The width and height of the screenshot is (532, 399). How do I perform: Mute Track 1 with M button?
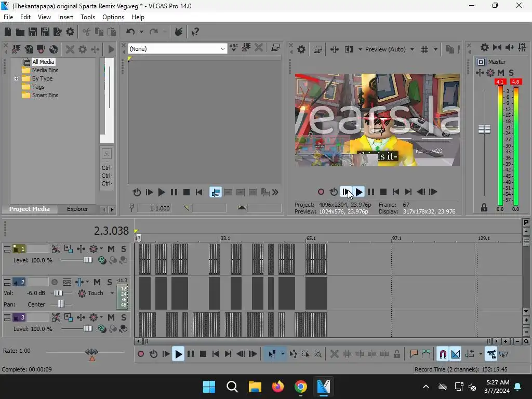[111, 249]
